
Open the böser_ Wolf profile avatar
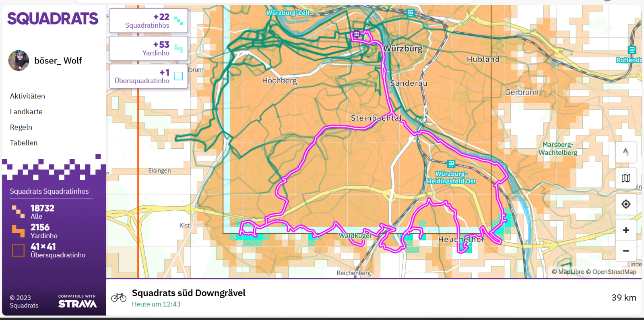[x=19, y=61]
